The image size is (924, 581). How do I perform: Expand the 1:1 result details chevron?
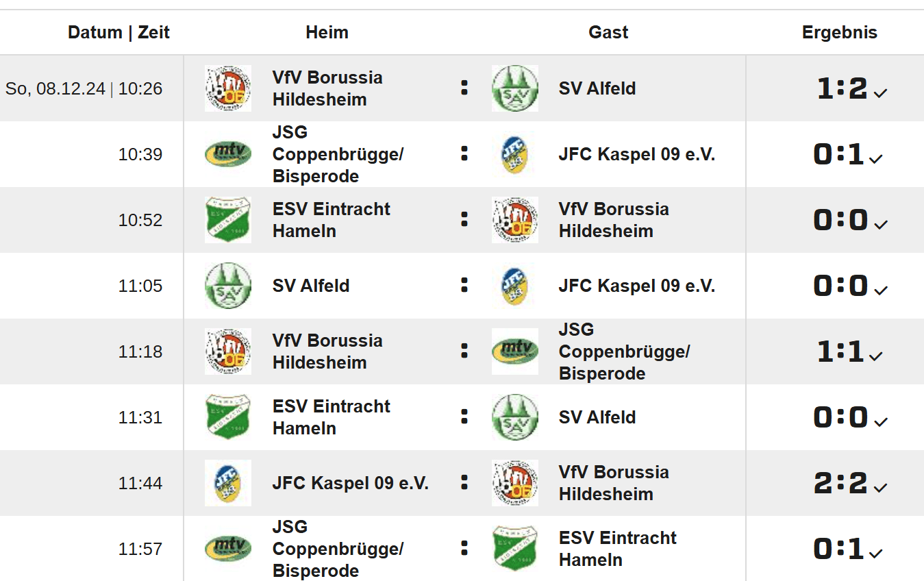[x=876, y=356]
